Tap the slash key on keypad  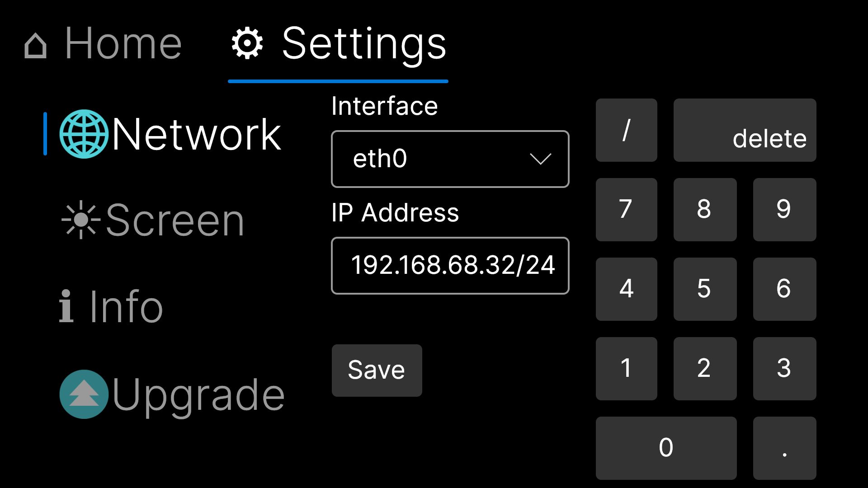point(627,130)
